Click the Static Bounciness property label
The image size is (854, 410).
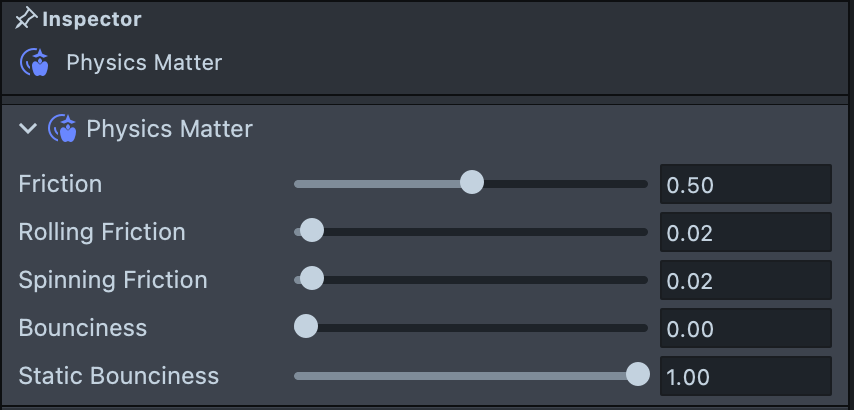tap(118, 376)
